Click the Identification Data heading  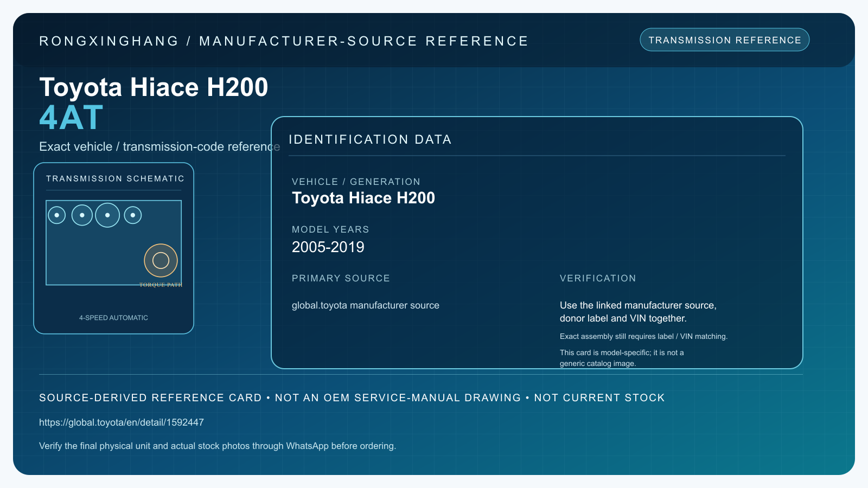point(370,139)
